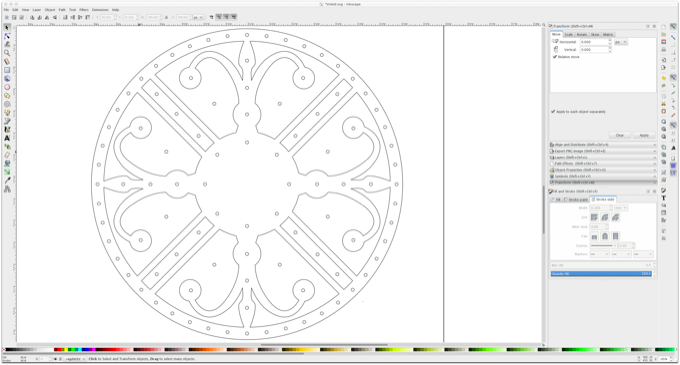Open the start Markers dropdown

coord(599,254)
